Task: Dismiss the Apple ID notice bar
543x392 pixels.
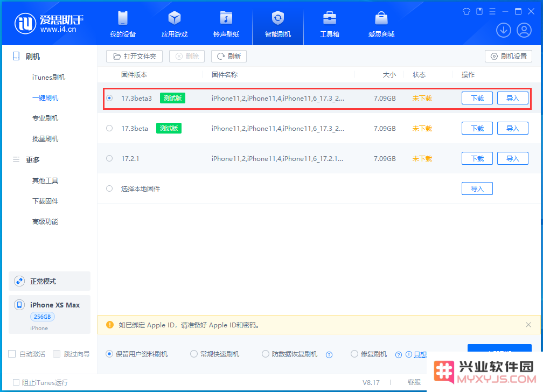Action: (x=528, y=325)
